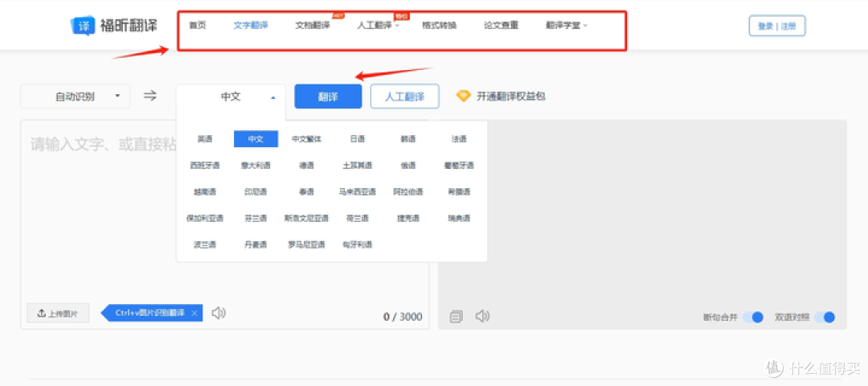
Task: Select 瑞典语 from the language list
Action: click(459, 219)
